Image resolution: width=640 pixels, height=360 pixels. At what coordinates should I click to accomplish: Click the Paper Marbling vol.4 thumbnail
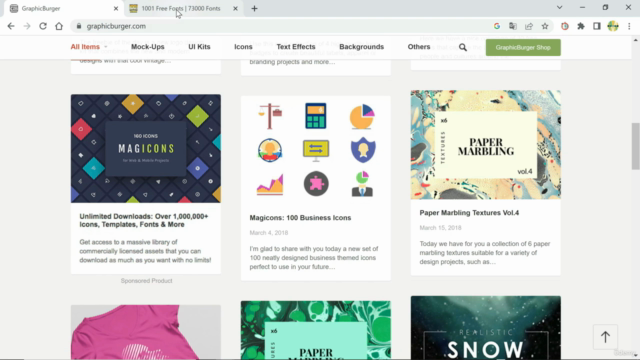[486, 144]
